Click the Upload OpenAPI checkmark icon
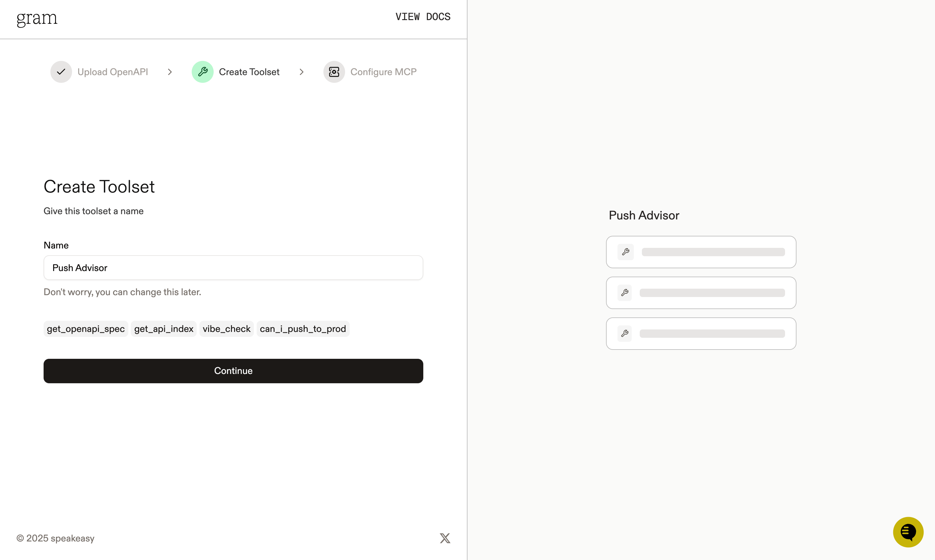935x560 pixels. pos(61,72)
